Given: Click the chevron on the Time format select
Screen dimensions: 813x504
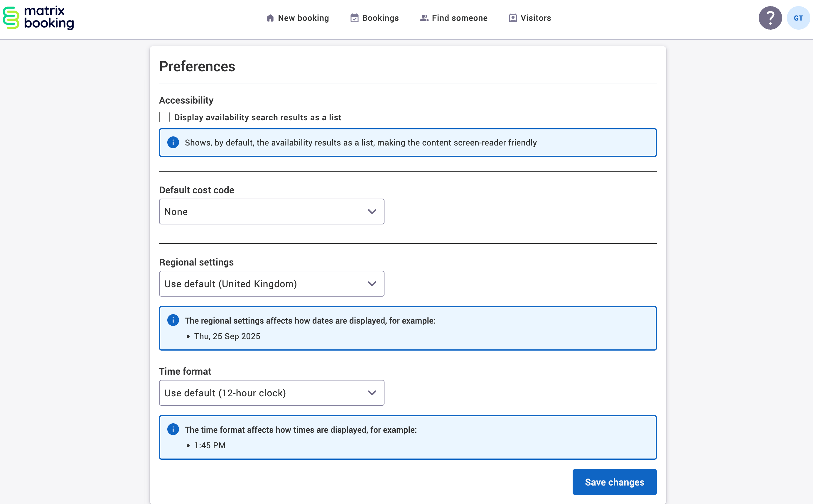Looking at the screenshot, I should coord(372,393).
